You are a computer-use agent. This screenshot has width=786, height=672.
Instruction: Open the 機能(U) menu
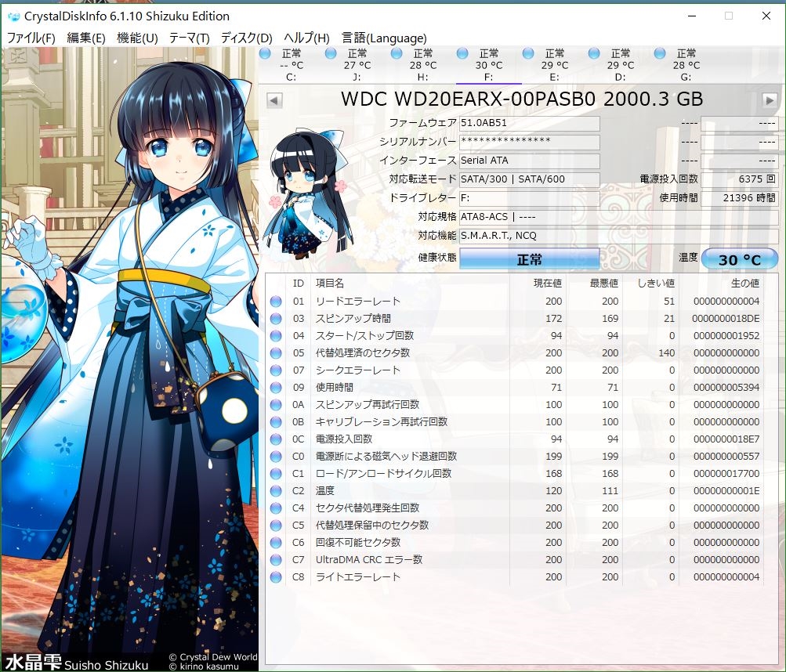click(x=137, y=38)
